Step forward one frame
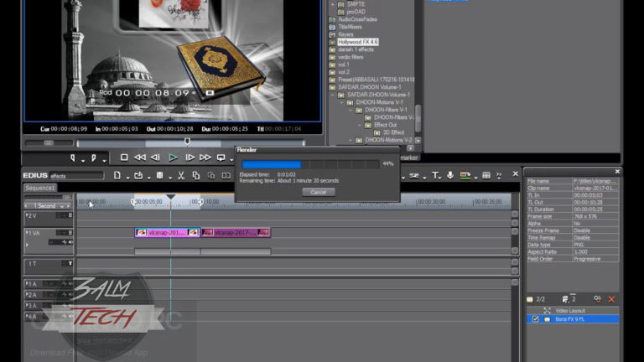Image resolution: width=644 pixels, height=362 pixels. pos(190,158)
